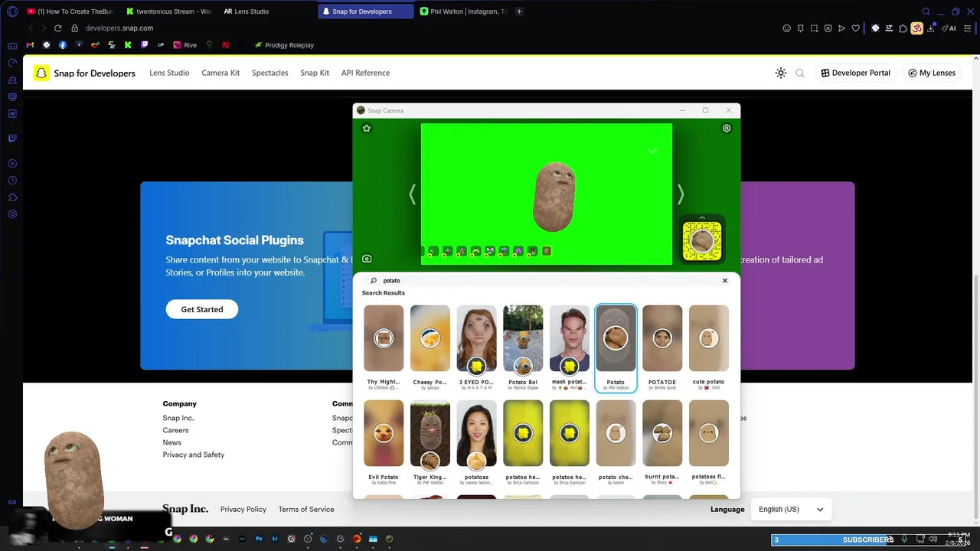This screenshot has width=980, height=551.
Task: Open Developer Portal button
Action: pos(856,73)
